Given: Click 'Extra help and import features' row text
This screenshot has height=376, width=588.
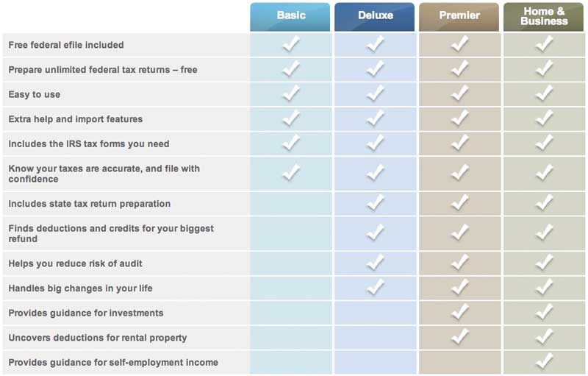Looking at the screenshot, I should tap(75, 119).
